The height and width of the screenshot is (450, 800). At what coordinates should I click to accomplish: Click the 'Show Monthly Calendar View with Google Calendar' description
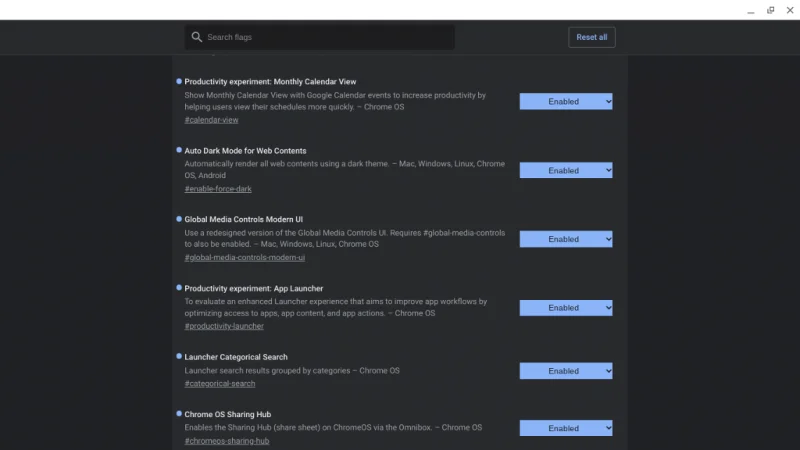click(x=335, y=101)
